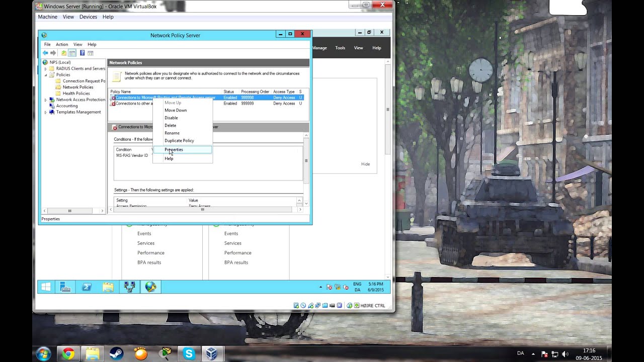This screenshot has height=362, width=644.
Task: Open the Health Policies folder
Action: [76, 94]
